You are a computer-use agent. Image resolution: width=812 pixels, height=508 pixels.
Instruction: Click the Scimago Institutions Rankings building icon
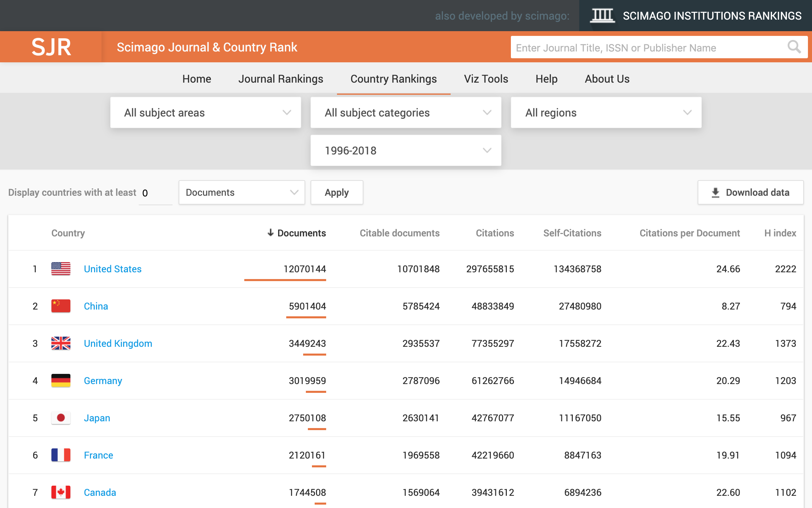point(602,16)
